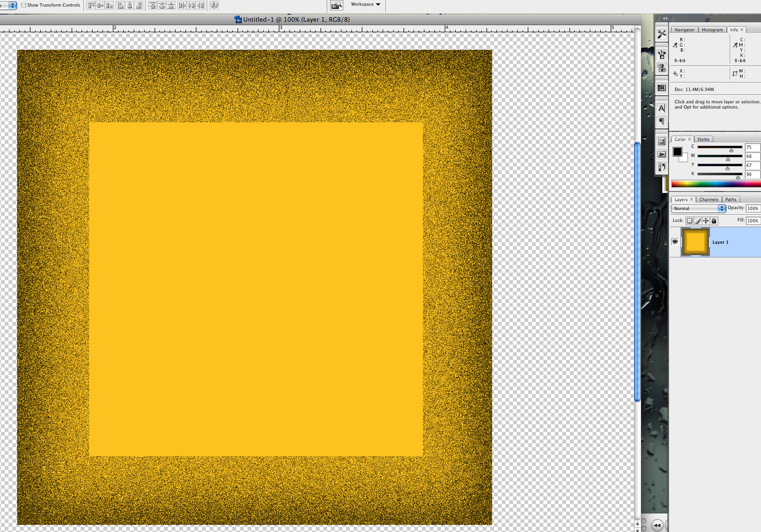Open the Character panel icon

[662, 108]
